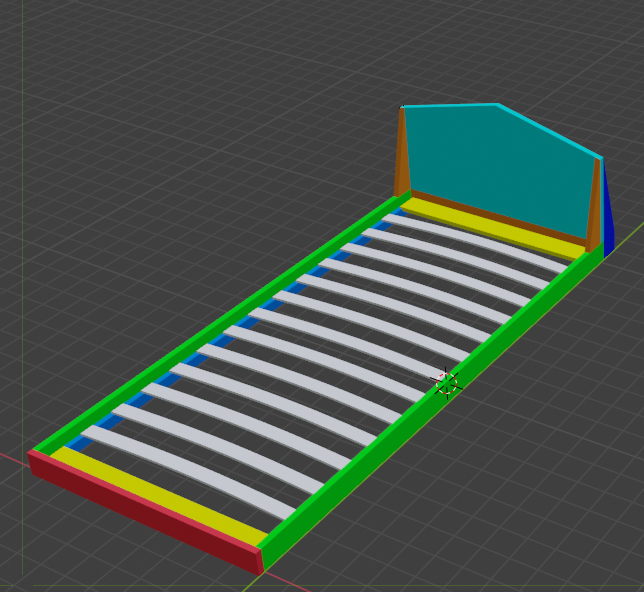Viewport: 644px width, 592px height.
Task: Select the dark blue panel behind right post
Action: pos(608,215)
